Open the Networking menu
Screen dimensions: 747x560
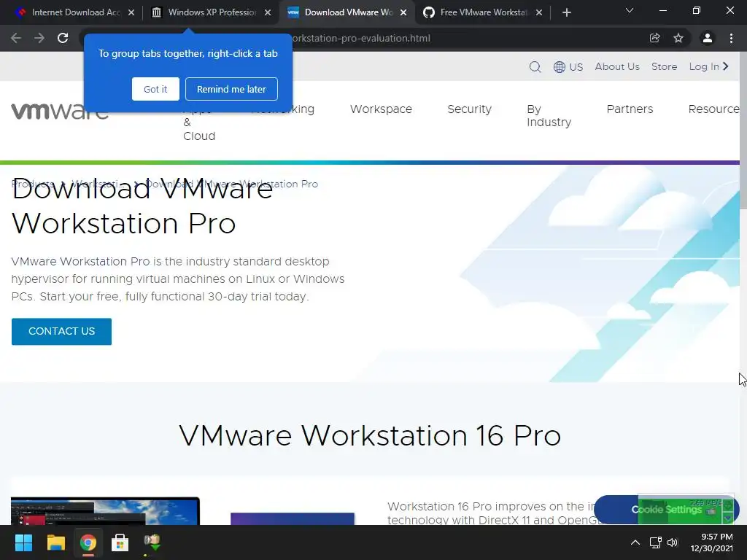[x=282, y=109]
